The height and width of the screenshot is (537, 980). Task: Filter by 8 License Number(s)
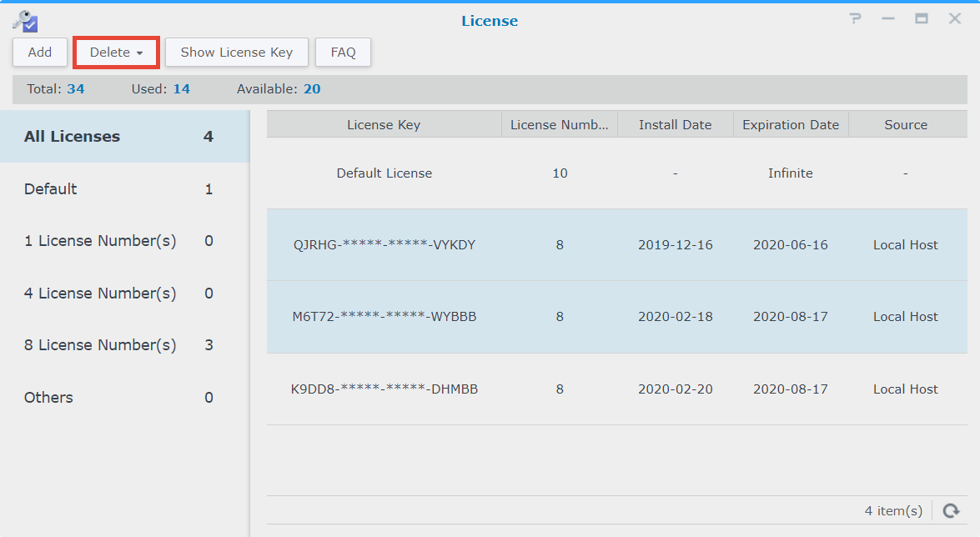tap(124, 345)
